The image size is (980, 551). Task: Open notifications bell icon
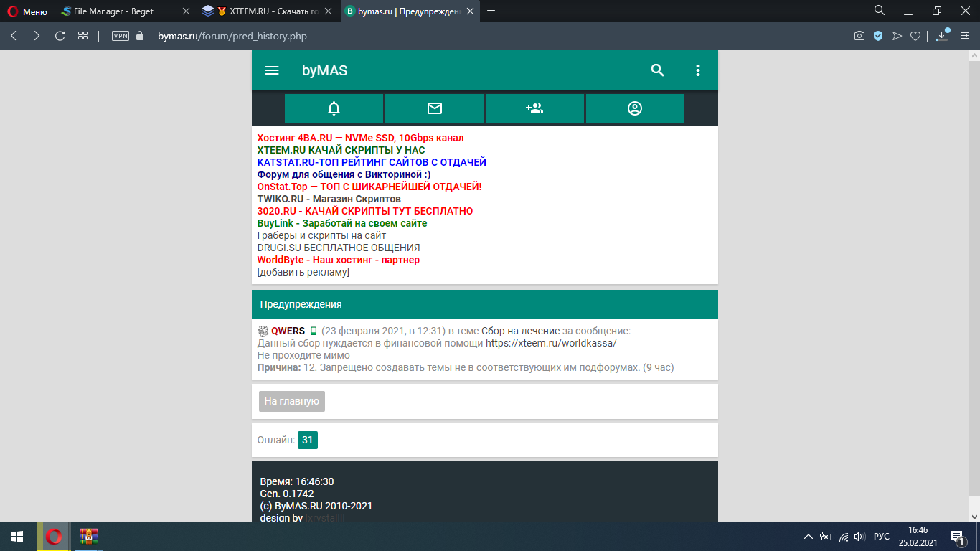coord(334,108)
